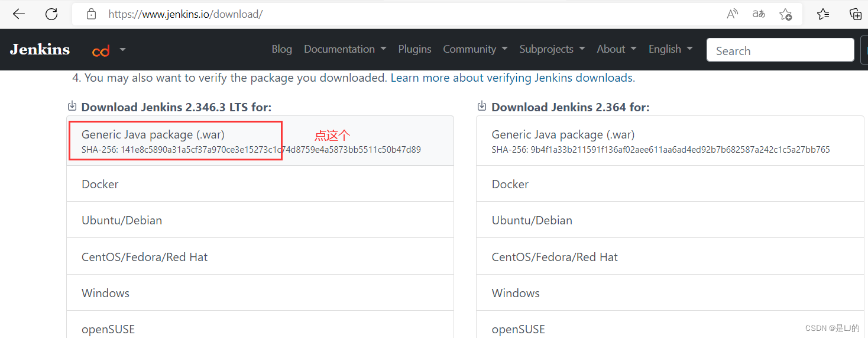Reload the page with the refresh icon

click(51, 14)
